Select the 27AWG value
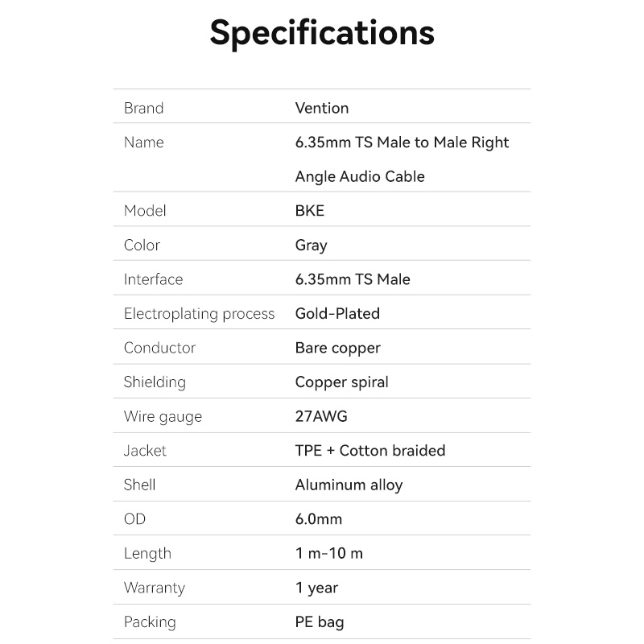The width and height of the screenshot is (644, 644). pos(321,417)
